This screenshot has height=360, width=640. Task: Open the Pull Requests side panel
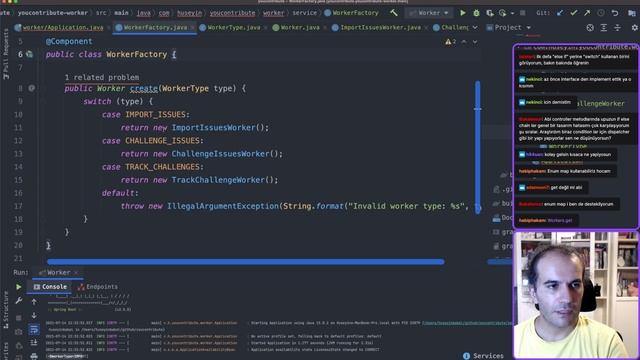[x=5, y=54]
